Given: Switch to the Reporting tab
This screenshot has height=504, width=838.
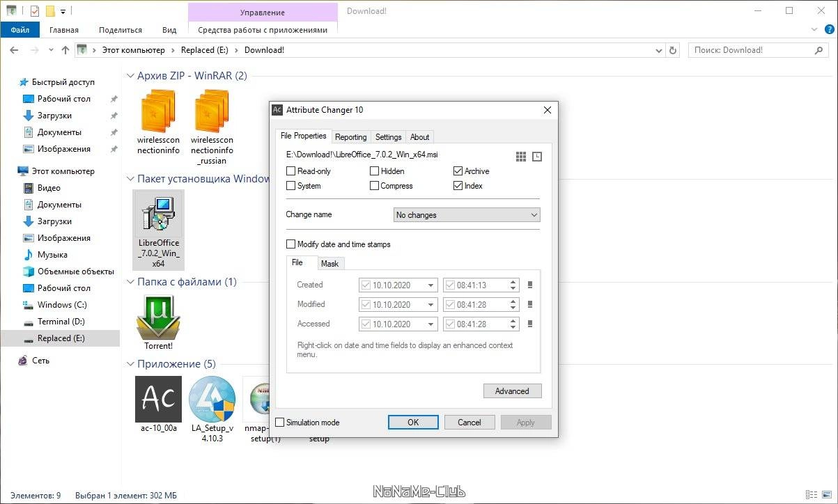Looking at the screenshot, I should point(350,137).
